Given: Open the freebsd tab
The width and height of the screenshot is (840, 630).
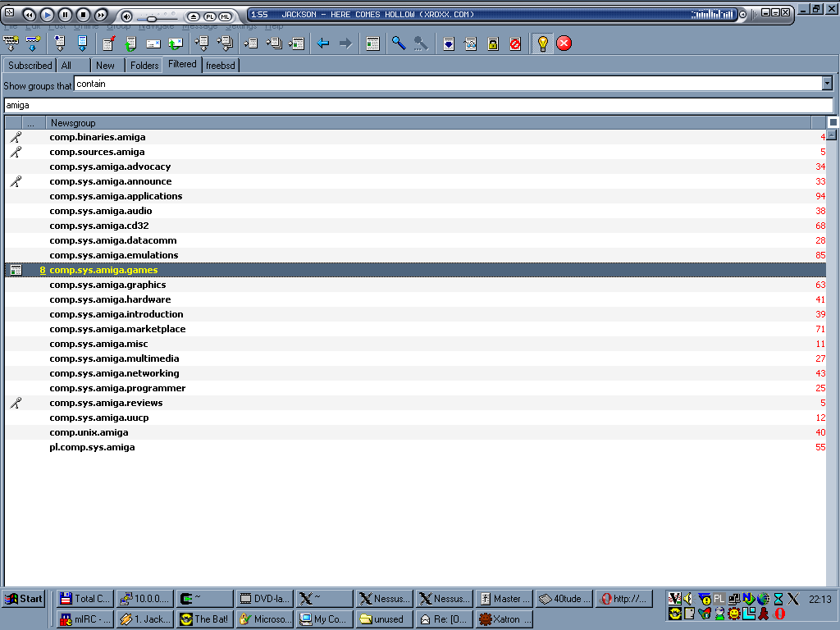Looking at the screenshot, I should pyautogui.click(x=221, y=66).
